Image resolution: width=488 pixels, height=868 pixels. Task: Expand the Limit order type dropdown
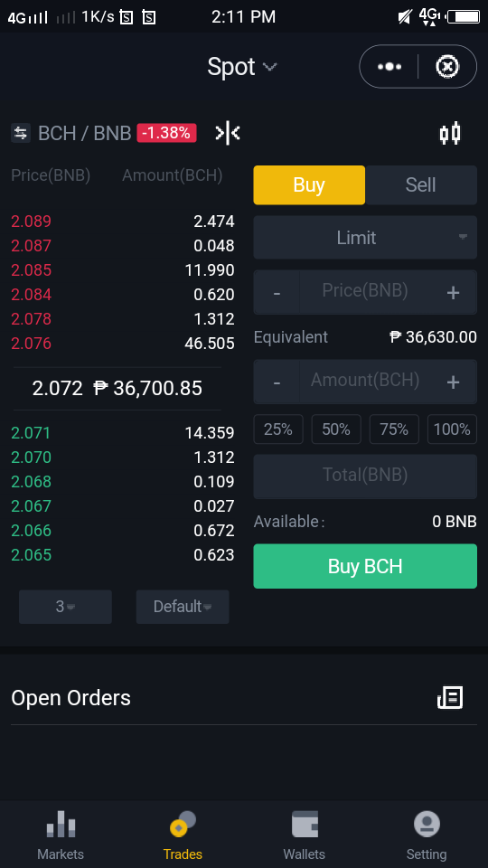click(x=365, y=238)
